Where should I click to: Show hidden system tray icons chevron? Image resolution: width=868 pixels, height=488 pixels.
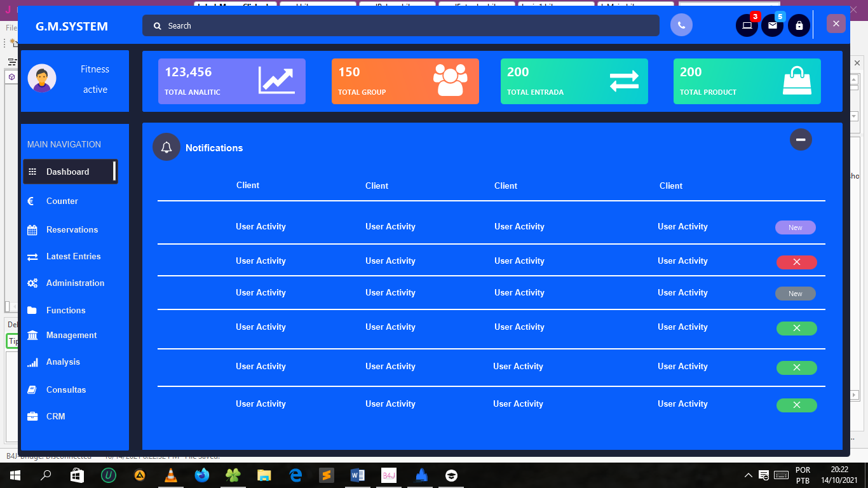pyautogui.click(x=749, y=475)
